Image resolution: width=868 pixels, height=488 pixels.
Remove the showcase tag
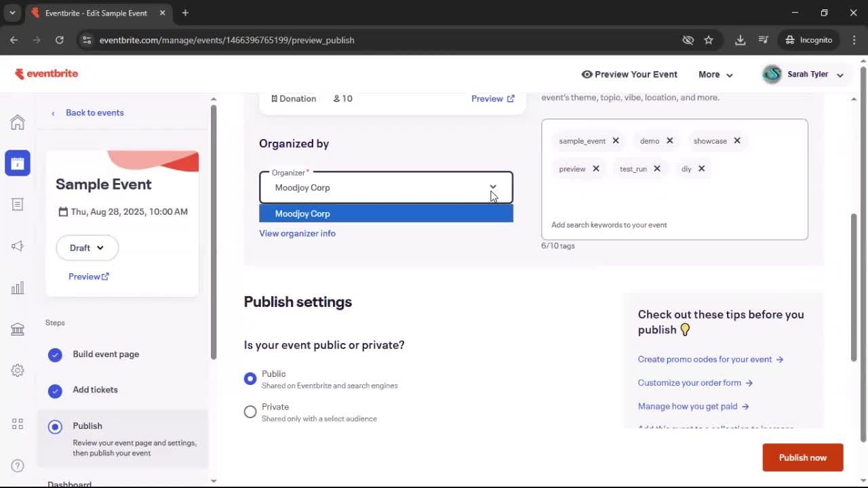click(x=737, y=141)
